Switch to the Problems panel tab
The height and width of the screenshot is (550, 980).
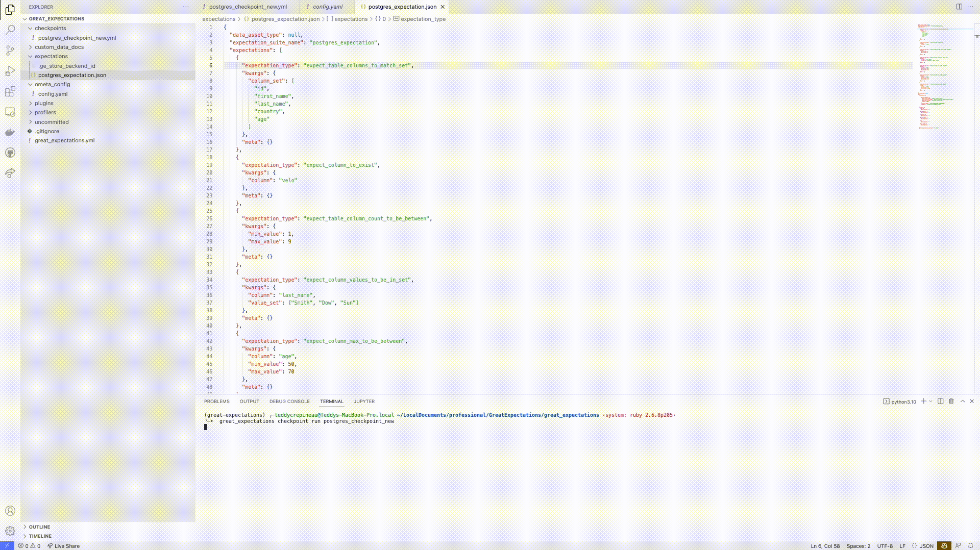click(216, 402)
